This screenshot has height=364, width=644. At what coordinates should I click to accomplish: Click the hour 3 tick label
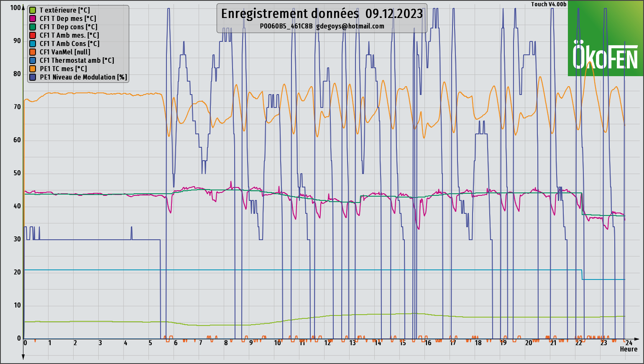pyautogui.click(x=100, y=343)
